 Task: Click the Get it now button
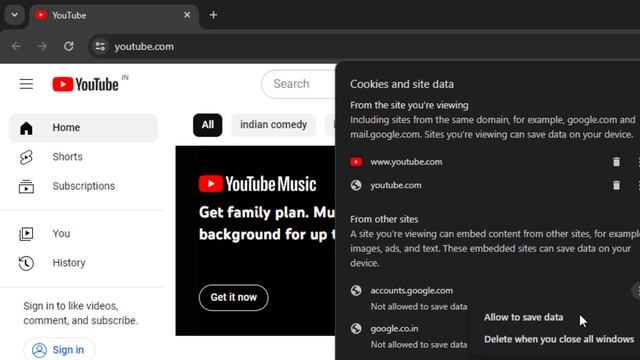233,298
